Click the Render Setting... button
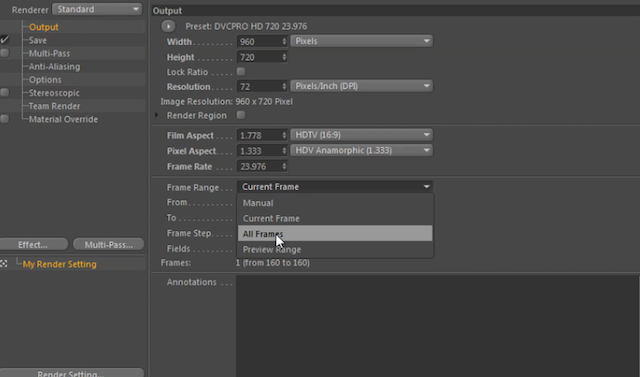Viewport: 640px width, 377px height. [x=71, y=373]
